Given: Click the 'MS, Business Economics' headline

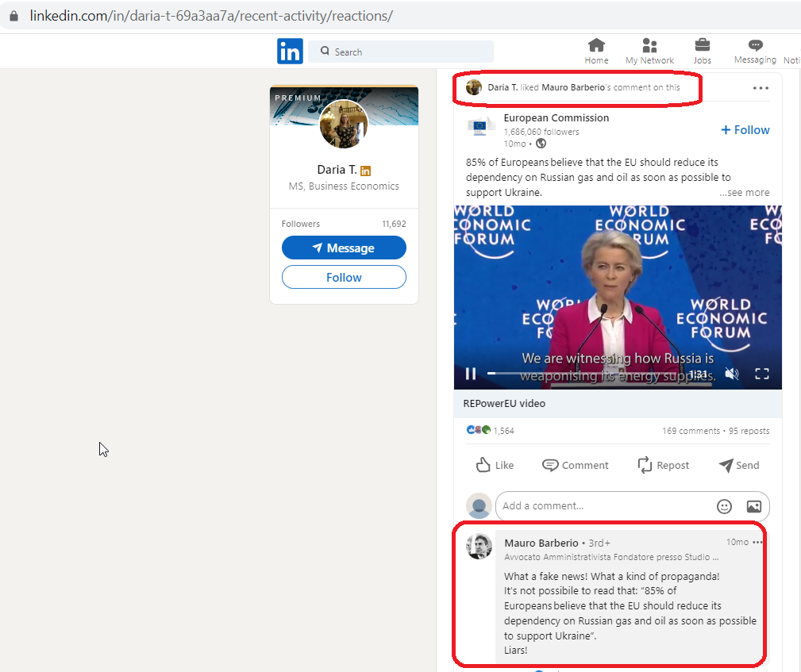Looking at the screenshot, I should click(344, 186).
